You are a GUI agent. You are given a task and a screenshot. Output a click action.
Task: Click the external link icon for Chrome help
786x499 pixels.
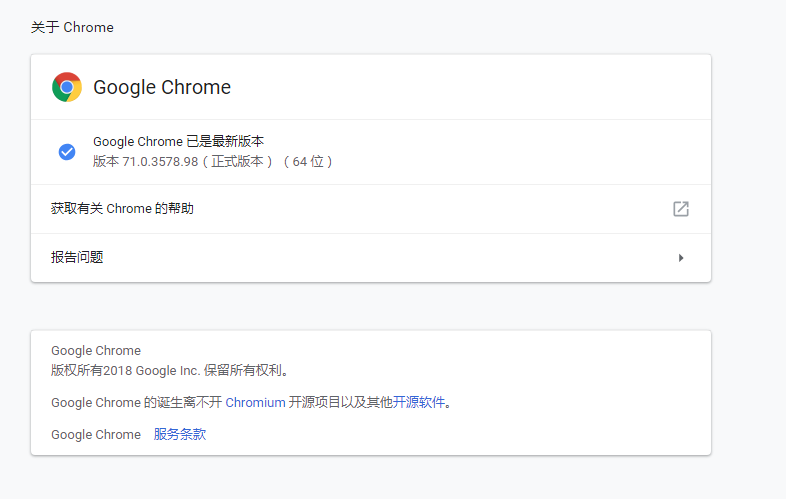pyautogui.click(x=680, y=209)
